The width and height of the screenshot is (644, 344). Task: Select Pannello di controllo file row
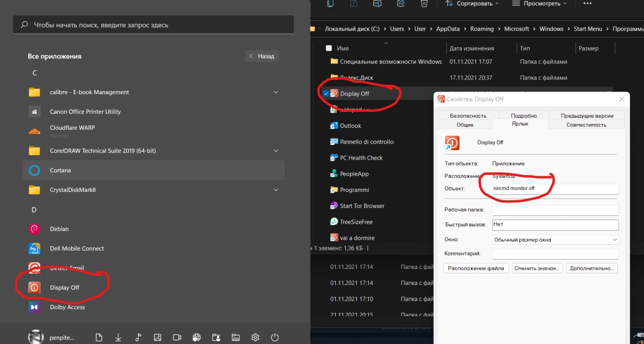(362, 142)
